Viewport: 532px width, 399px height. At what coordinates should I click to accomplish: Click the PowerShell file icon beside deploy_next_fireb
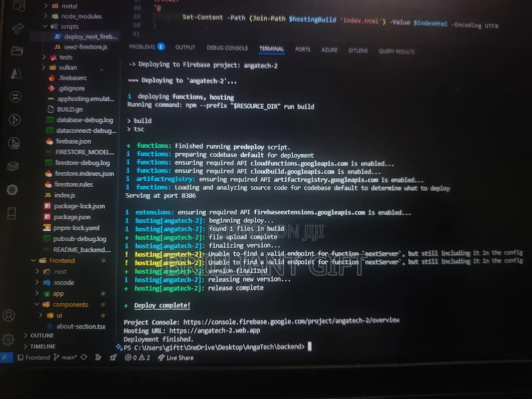(58, 37)
